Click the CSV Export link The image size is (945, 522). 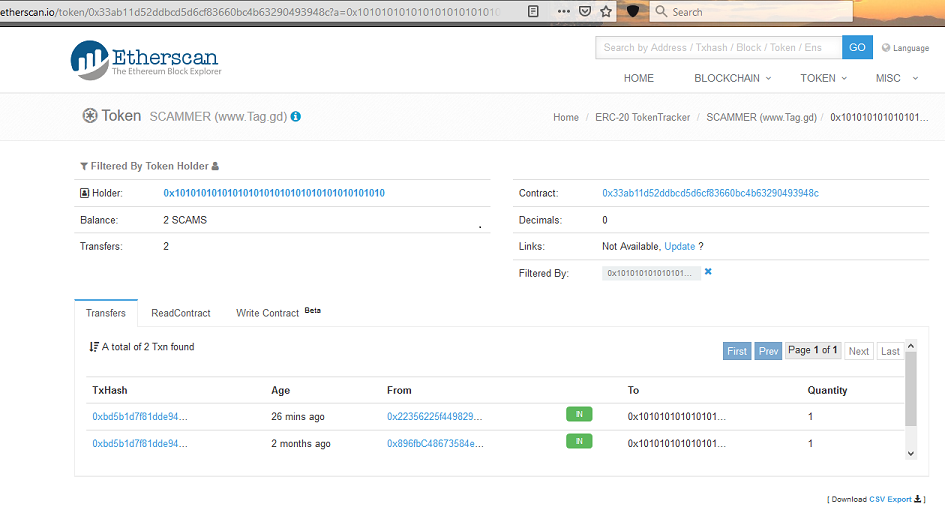(x=890, y=499)
